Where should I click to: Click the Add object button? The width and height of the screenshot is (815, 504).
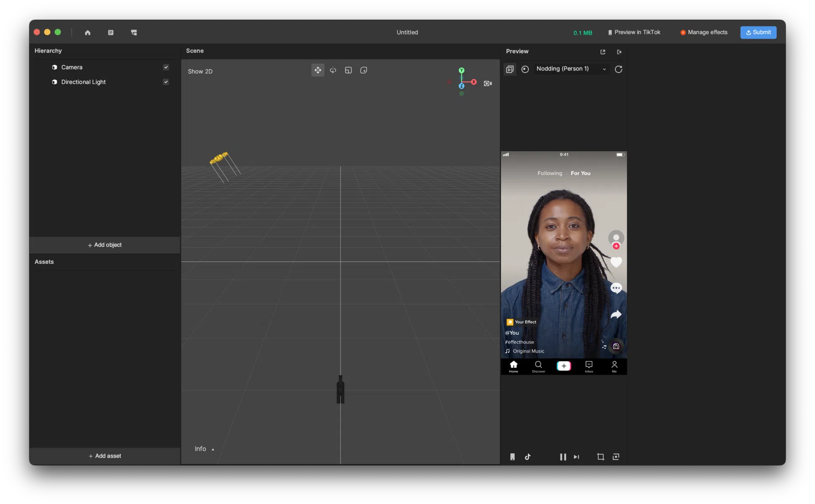click(104, 245)
